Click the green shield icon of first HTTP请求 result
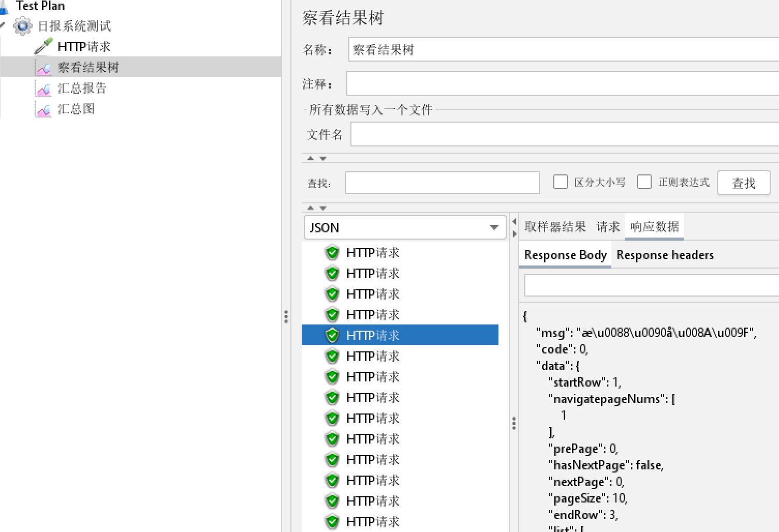The image size is (779, 532). pos(332,253)
